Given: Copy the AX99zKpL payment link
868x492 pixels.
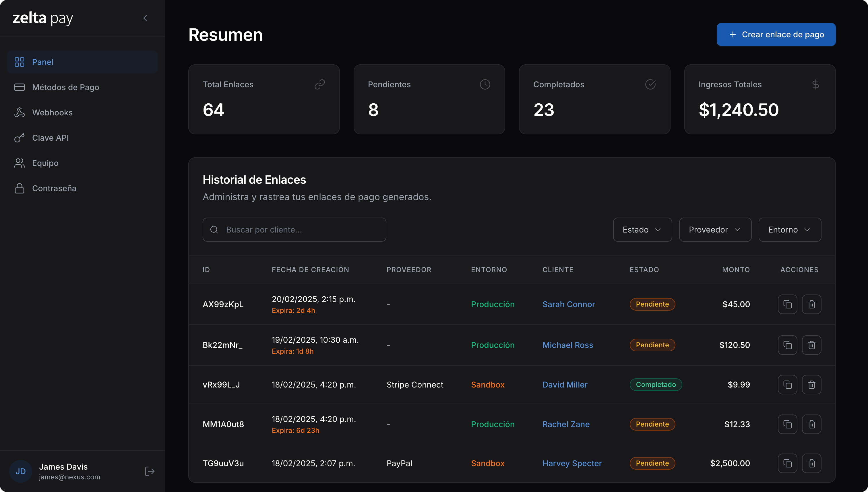Looking at the screenshot, I should 788,304.
